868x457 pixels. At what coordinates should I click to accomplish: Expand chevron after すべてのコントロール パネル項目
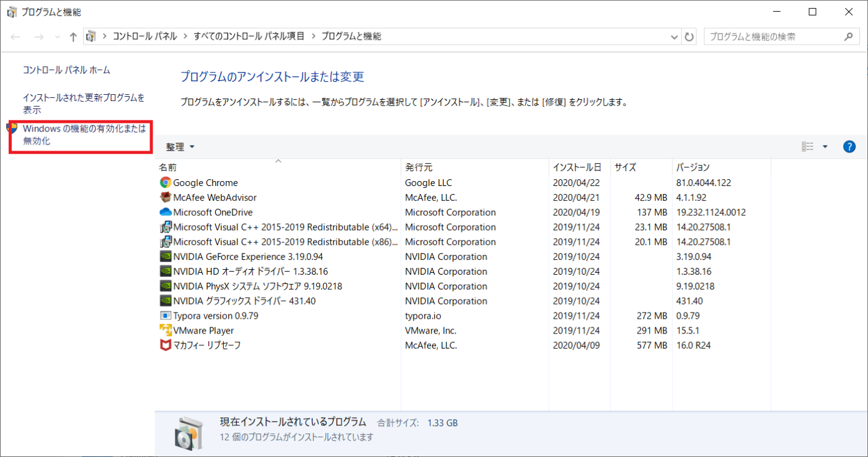point(313,37)
